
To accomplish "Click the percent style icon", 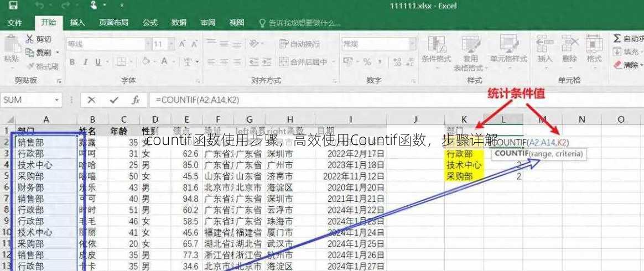I will (367, 62).
